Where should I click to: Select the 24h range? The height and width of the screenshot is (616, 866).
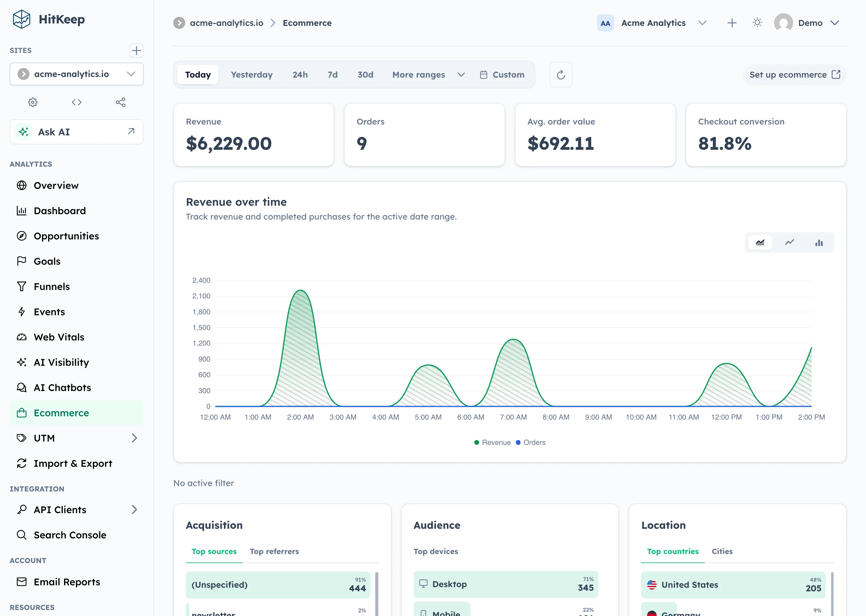tap(300, 75)
